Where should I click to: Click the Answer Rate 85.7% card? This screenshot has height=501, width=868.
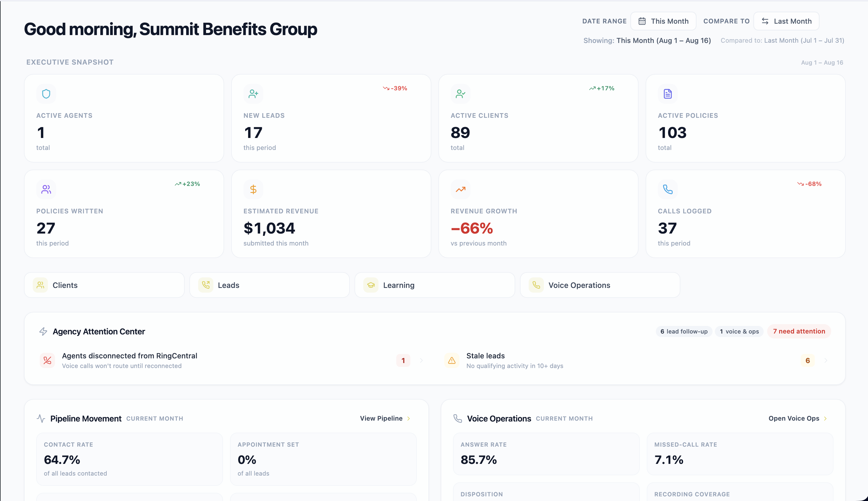tap(546, 454)
